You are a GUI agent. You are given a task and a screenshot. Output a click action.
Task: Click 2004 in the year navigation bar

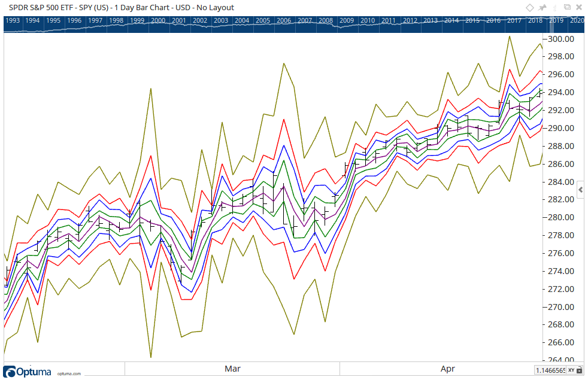point(242,20)
